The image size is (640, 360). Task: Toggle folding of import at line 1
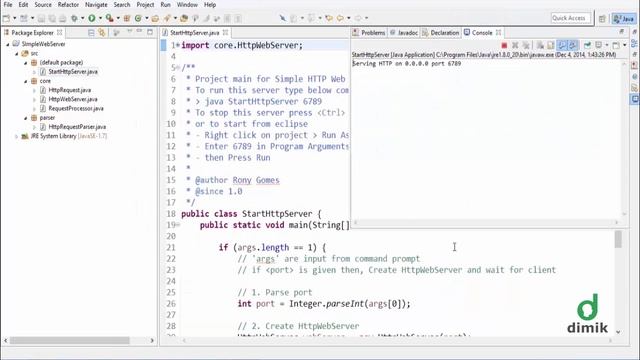click(x=178, y=45)
